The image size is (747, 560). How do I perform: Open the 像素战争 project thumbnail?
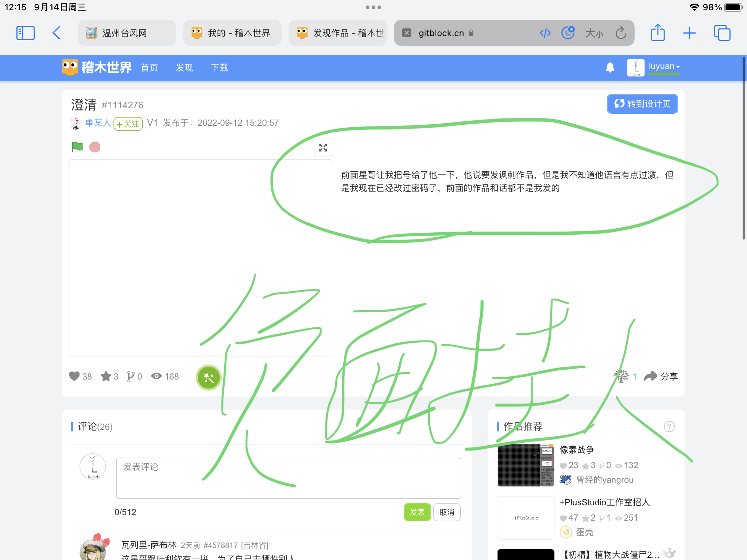coord(526,465)
